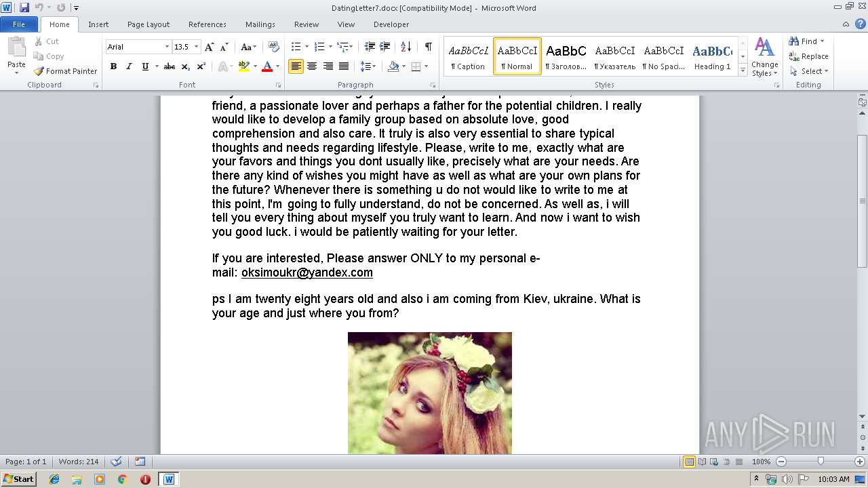868x488 pixels.
Task: Apply the Normal style
Action: tap(517, 56)
